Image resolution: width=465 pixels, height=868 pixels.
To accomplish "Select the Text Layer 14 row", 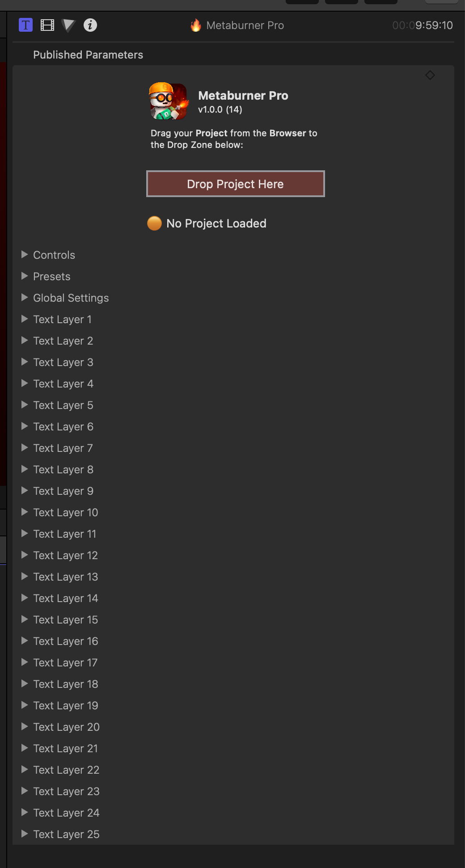I will coord(65,598).
